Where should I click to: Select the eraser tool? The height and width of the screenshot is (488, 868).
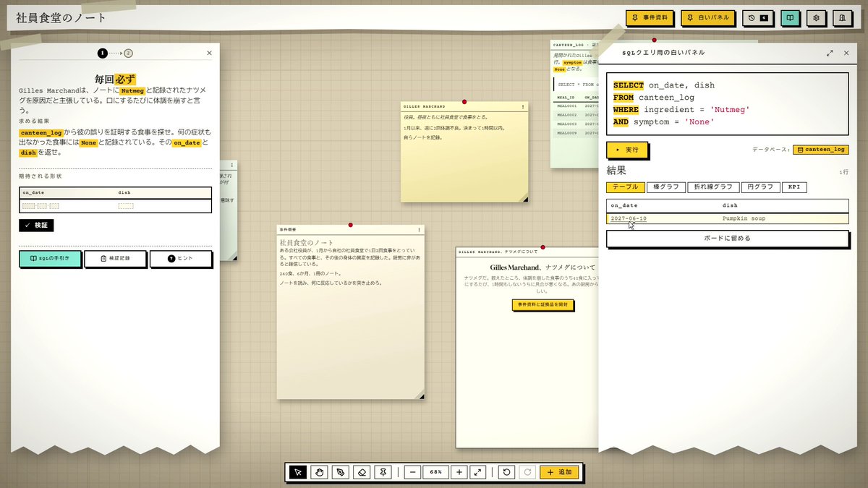pos(362,472)
